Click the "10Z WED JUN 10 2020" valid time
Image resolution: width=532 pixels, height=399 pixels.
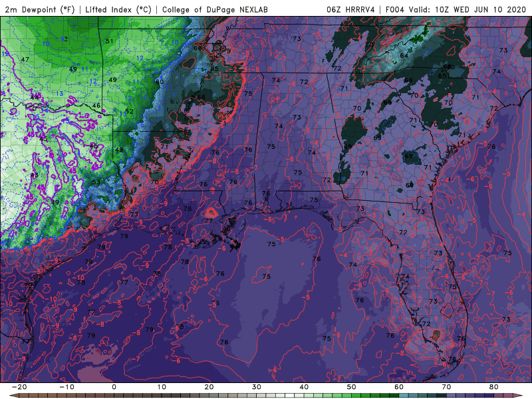click(x=480, y=10)
